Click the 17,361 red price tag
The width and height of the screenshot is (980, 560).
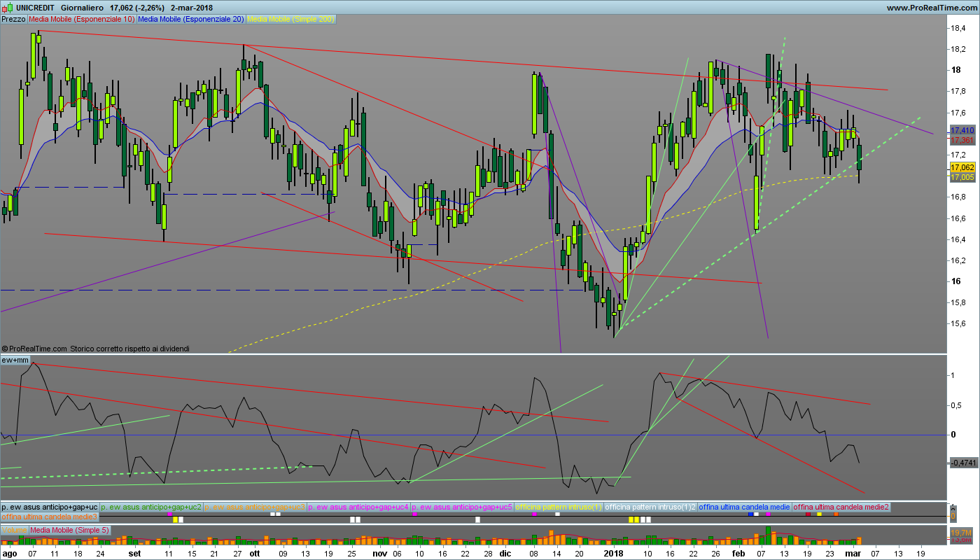coord(962,140)
